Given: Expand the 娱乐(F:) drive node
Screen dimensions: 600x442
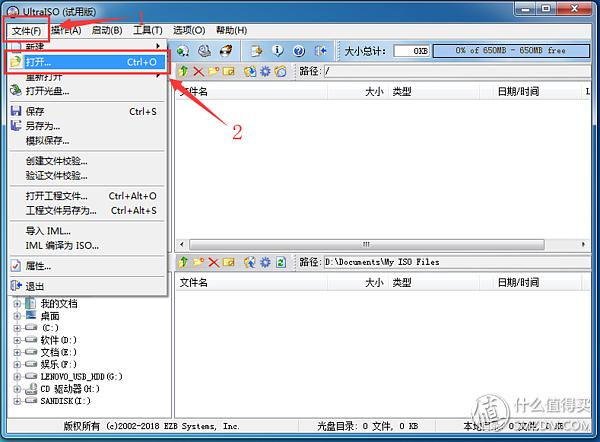Looking at the screenshot, I should tap(17, 364).
